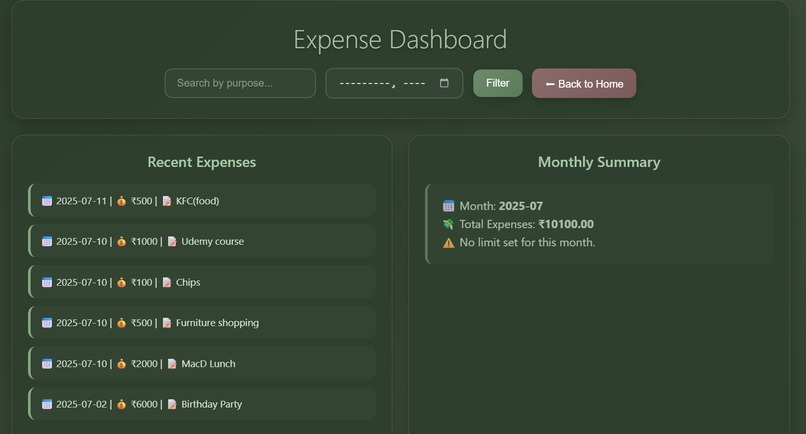Click the calendar icon next to Month: 2025-07
Screen dimensions: 806x434
448,206
